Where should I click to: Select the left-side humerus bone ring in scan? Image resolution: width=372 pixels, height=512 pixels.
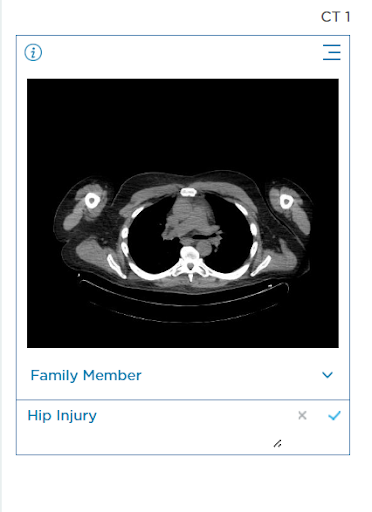(91, 200)
